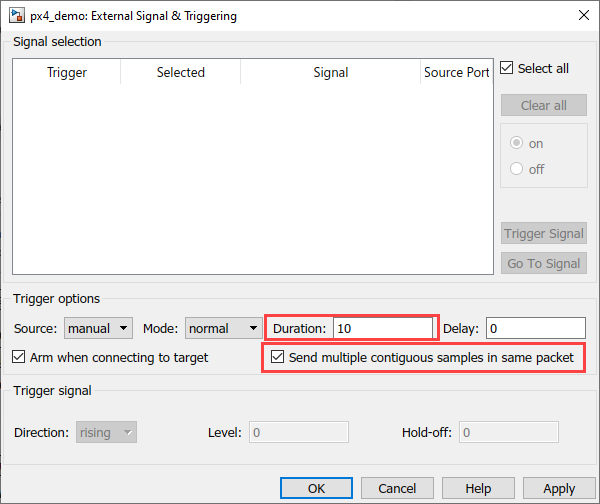Viewport: 600px width, 504px height.
Task: Open the Source dropdown set to manual
Action: [x=98, y=328]
